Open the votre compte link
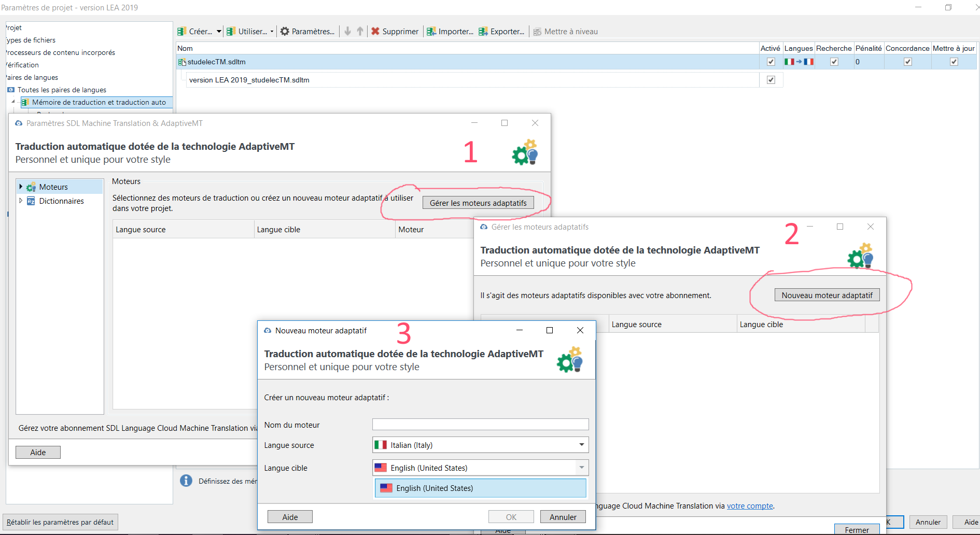980x535 pixels. point(750,506)
